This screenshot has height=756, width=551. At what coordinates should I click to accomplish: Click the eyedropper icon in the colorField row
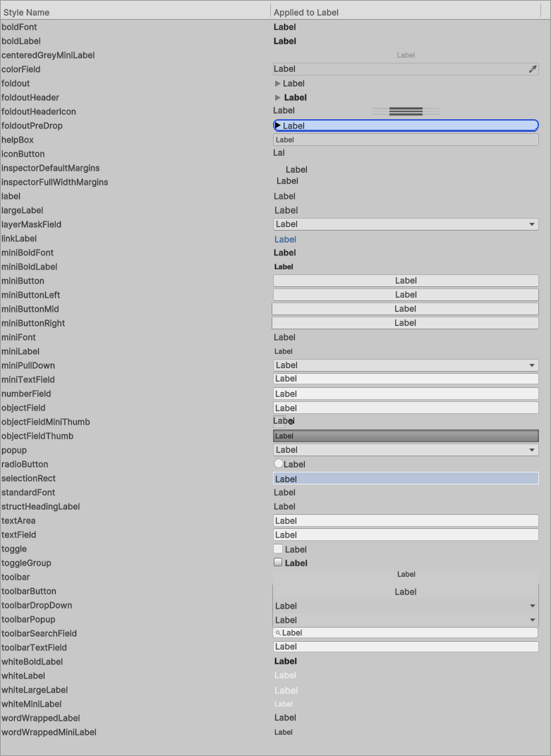(533, 69)
